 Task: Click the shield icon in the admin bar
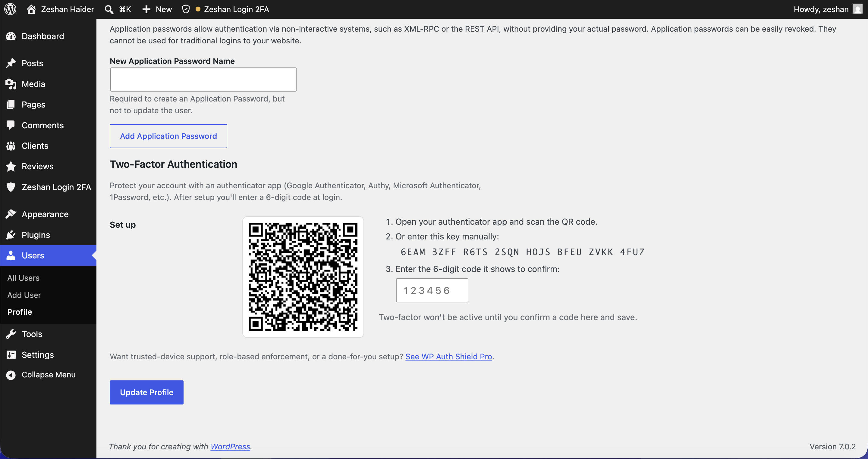click(186, 9)
